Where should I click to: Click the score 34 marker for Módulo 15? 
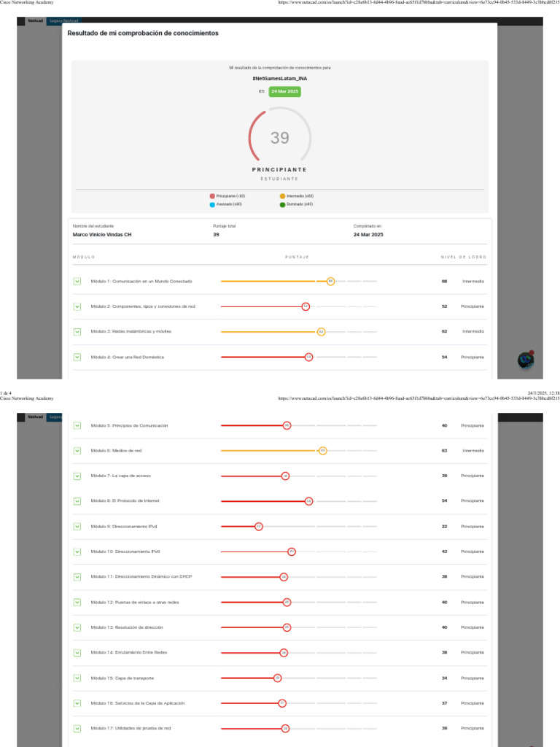coord(278,678)
